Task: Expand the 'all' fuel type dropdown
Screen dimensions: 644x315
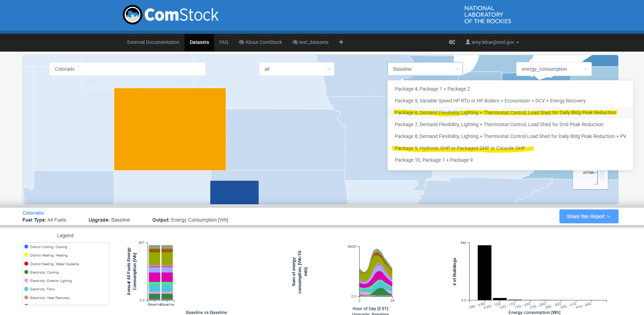Action: [x=297, y=69]
